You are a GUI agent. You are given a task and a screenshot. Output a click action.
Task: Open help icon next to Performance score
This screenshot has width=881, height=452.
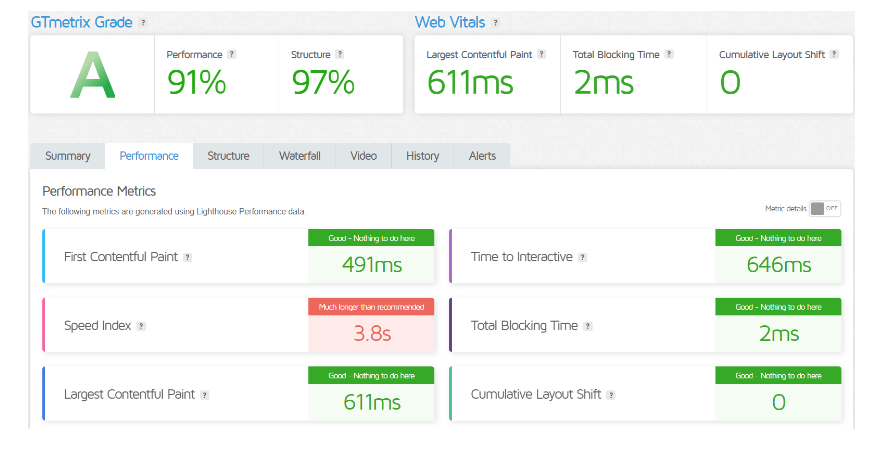(x=231, y=55)
